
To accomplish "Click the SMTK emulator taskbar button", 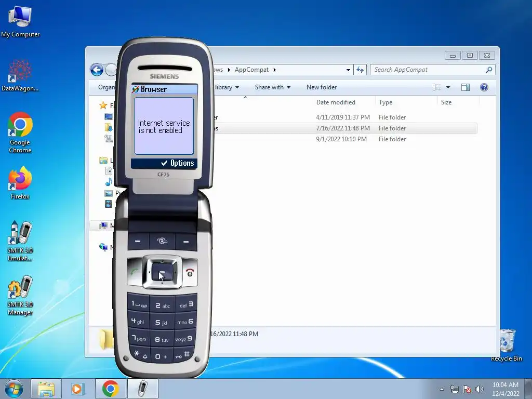I will tap(143, 389).
